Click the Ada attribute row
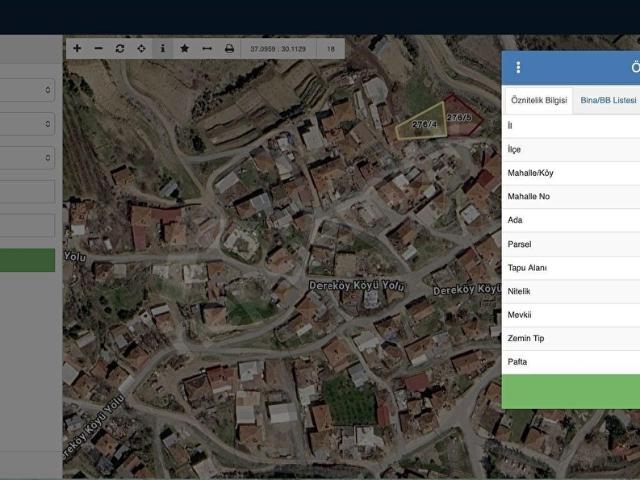The image size is (640, 480). [x=571, y=220]
